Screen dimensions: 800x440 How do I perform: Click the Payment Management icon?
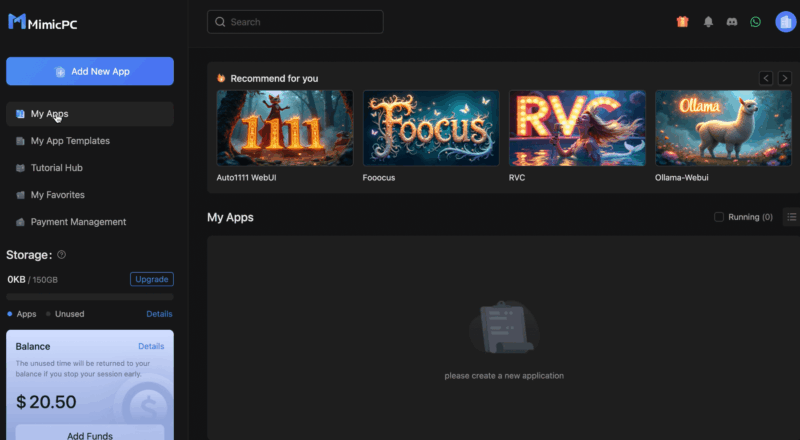point(20,222)
